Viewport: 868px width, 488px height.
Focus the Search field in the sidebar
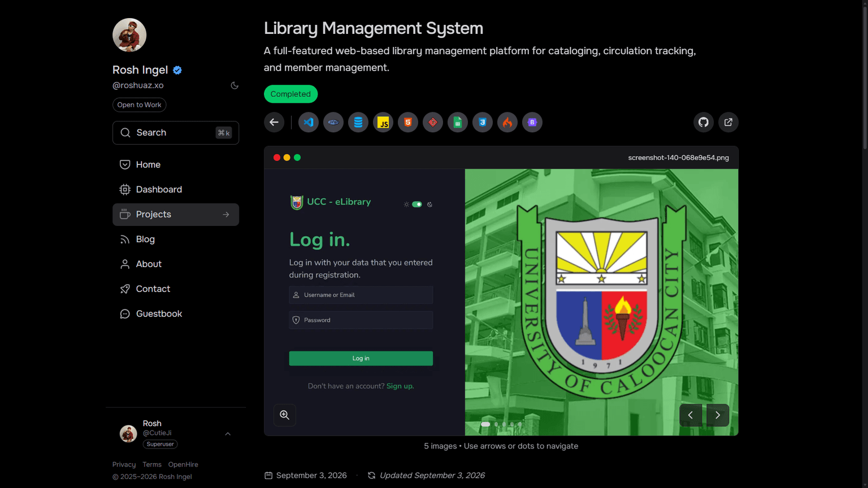point(176,133)
